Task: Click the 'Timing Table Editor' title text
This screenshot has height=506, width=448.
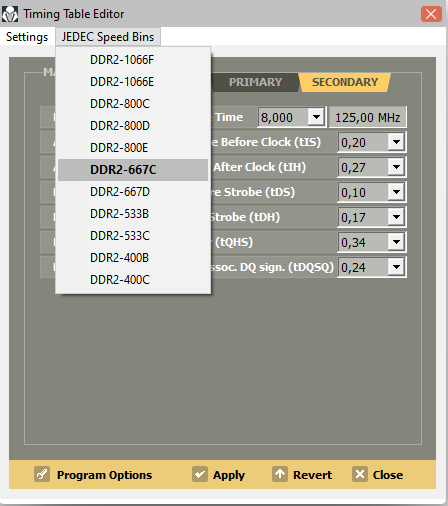Action: (74, 14)
